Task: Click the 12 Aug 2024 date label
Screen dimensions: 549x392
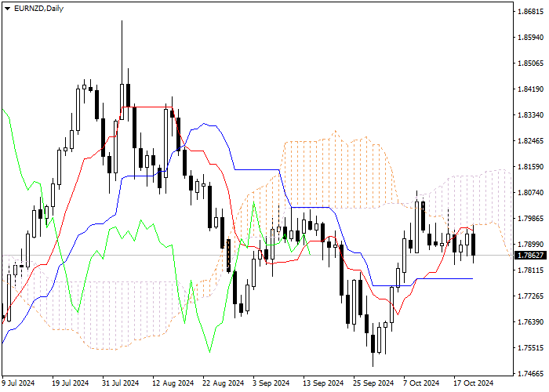Action: (173, 383)
